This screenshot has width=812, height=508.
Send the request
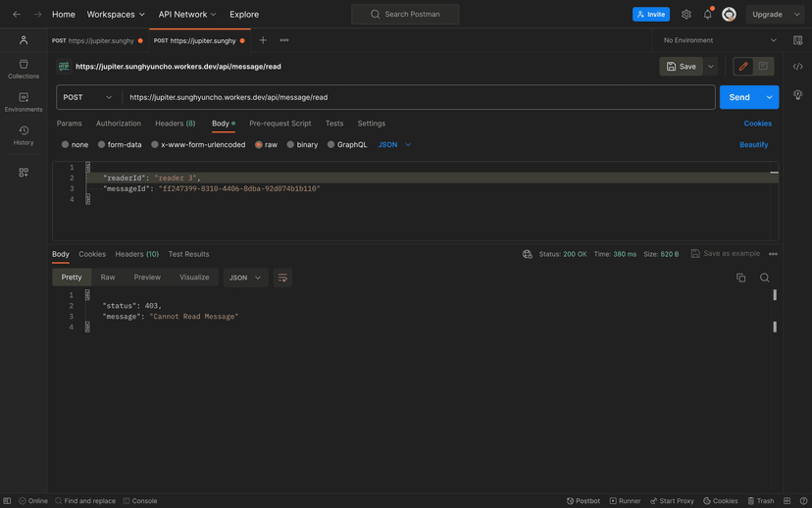[x=739, y=97]
